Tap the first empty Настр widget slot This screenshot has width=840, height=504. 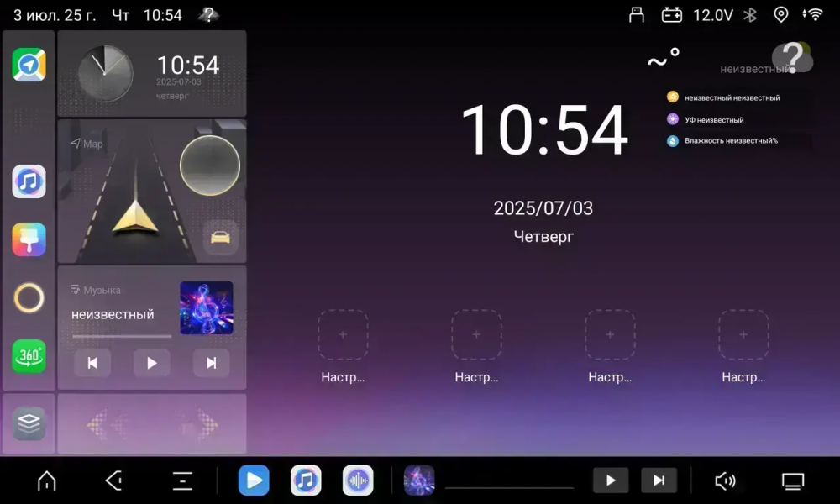point(343,333)
